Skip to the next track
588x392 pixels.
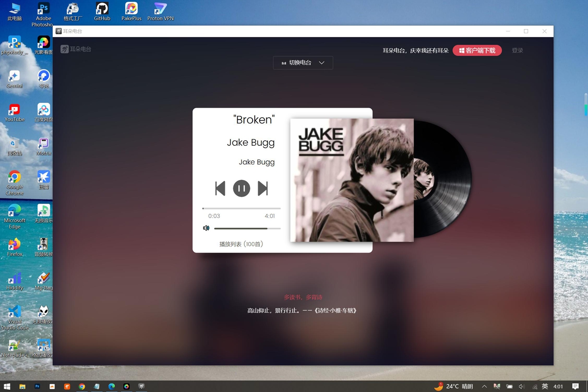pos(263,188)
